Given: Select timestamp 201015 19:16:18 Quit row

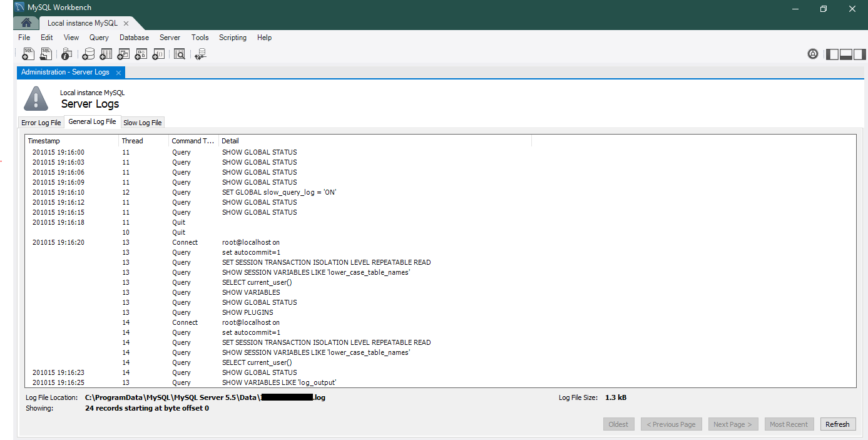Looking at the screenshot, I should click(x=440, y=222).
